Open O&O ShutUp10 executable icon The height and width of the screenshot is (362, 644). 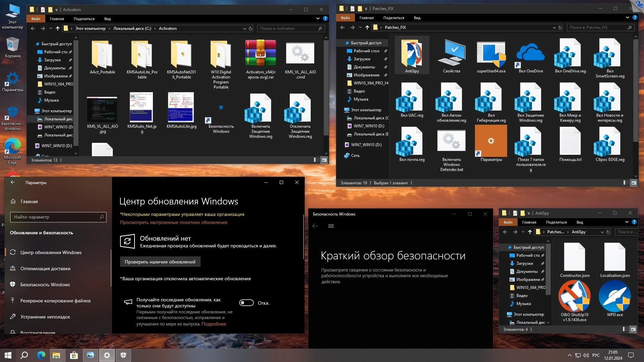tap(574, 297)
